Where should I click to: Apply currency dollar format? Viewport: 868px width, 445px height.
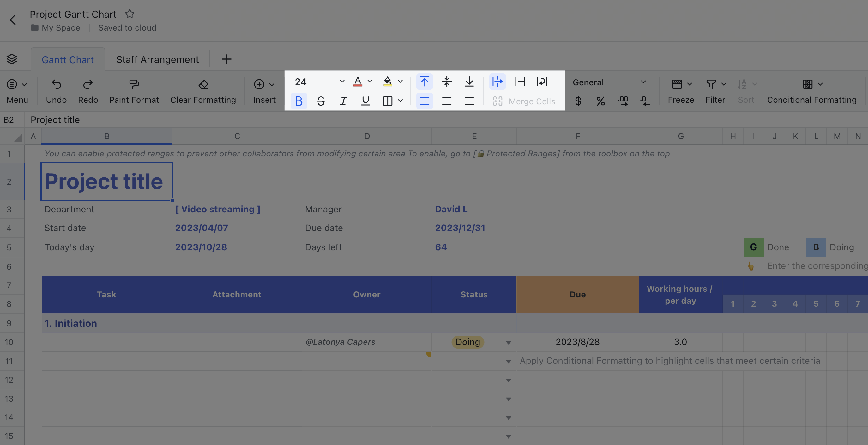pyautogui.click(x=578, y=101)
